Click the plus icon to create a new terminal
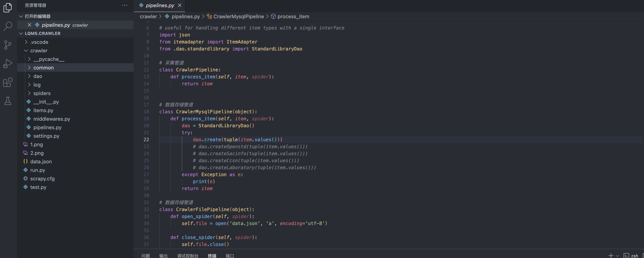The width and height of the screenshot is (644, 258). [611, 255]
